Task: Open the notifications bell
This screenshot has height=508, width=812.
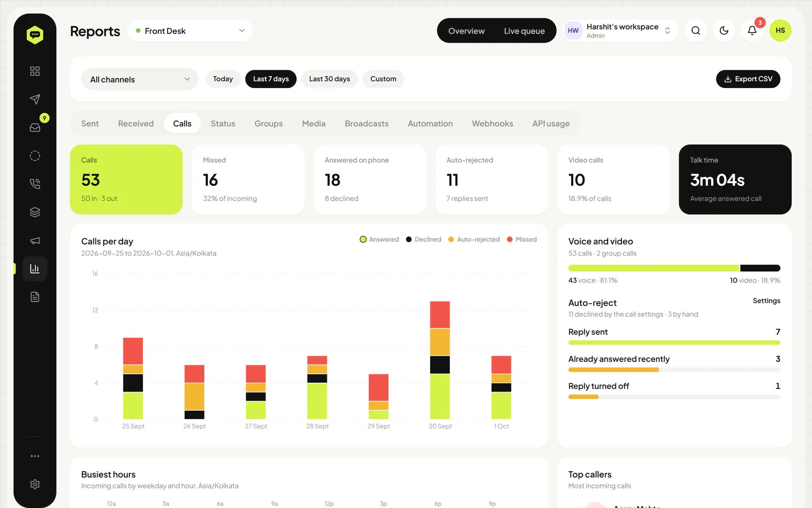Action: 752,30
